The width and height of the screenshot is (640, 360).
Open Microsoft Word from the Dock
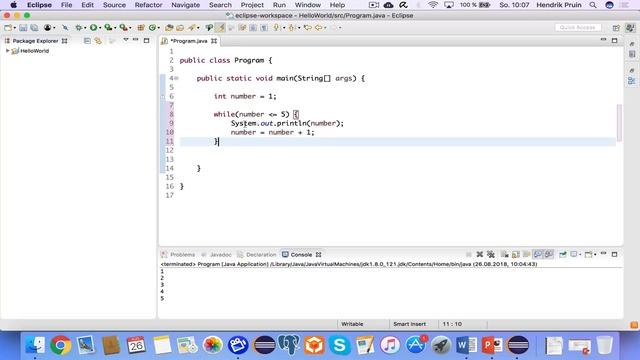(x=467, y=345)
